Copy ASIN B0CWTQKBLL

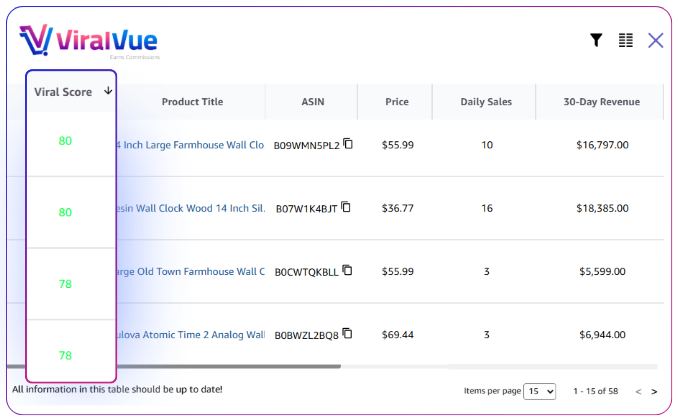click(348, 270)
